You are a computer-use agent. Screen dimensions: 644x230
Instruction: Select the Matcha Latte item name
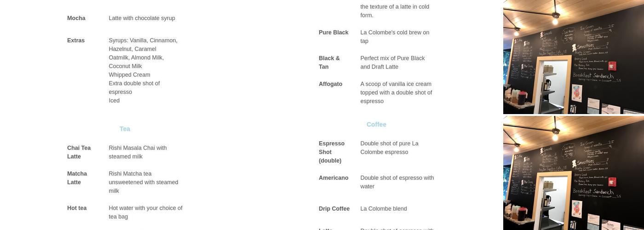point(77,178)
